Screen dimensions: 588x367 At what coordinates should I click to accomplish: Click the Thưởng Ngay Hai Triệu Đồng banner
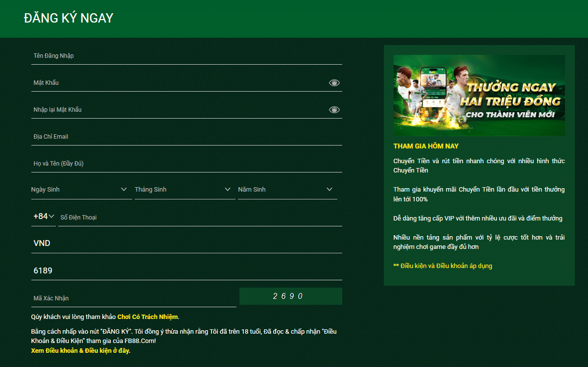479,95
